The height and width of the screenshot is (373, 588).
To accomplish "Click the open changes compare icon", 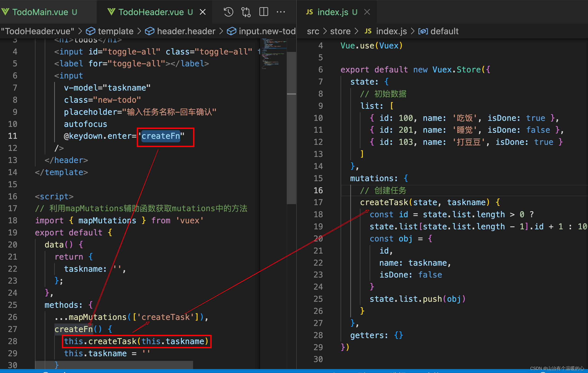I will coord(246,12).
